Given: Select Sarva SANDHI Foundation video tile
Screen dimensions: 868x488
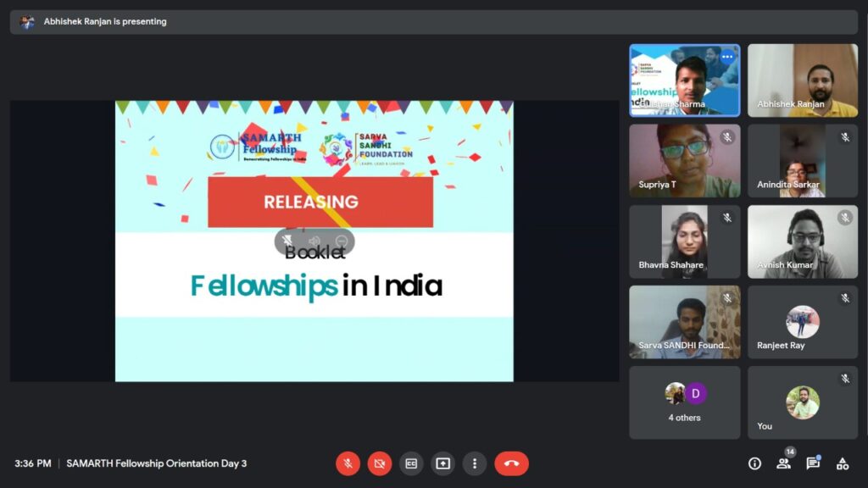Looking at the screenshot, I should click(x=685, y=322).
